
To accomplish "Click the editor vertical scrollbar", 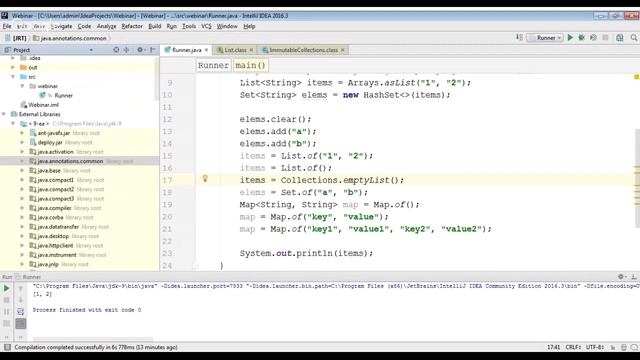I will click(x=637, y=178).
